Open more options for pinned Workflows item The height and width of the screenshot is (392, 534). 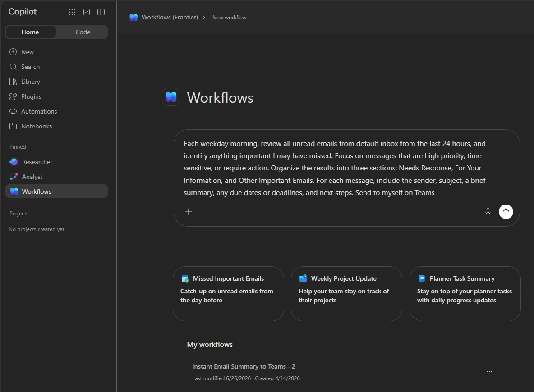point(99,191)
